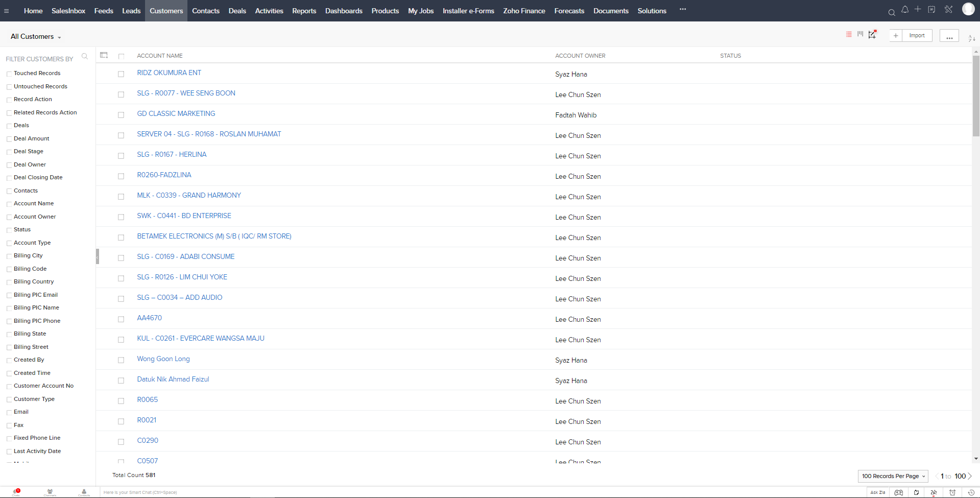Click the calendar icon in top bar
980x498 pixels.
(931, 10)
